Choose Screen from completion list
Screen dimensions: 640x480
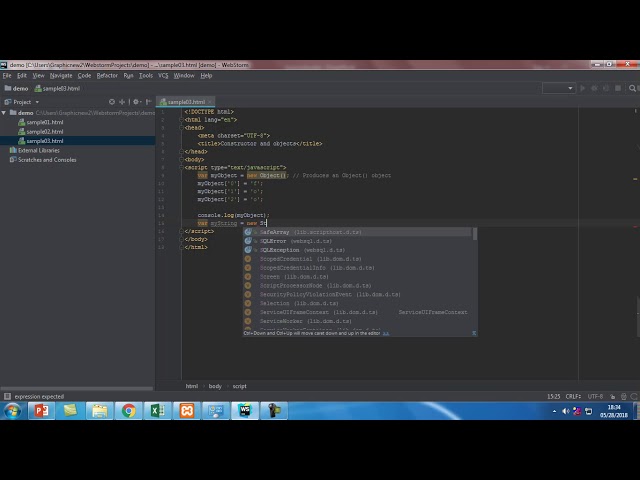[x=358, y=277]
